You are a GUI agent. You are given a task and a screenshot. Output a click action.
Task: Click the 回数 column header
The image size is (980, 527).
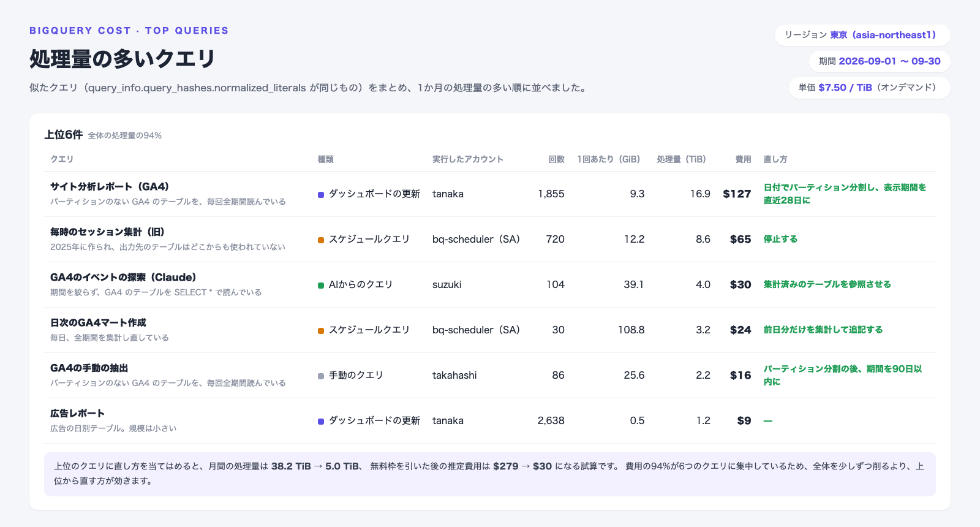[557, 159]
